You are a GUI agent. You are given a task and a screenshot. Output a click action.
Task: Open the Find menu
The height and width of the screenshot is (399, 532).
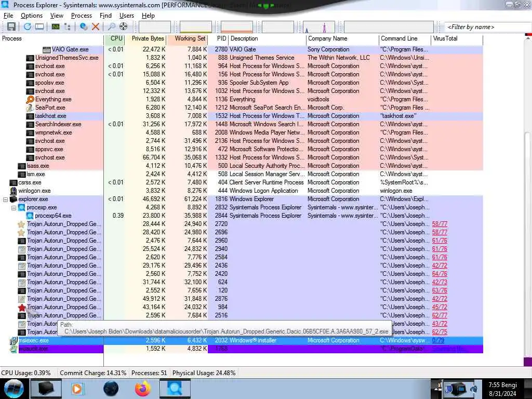click(105, 16)
